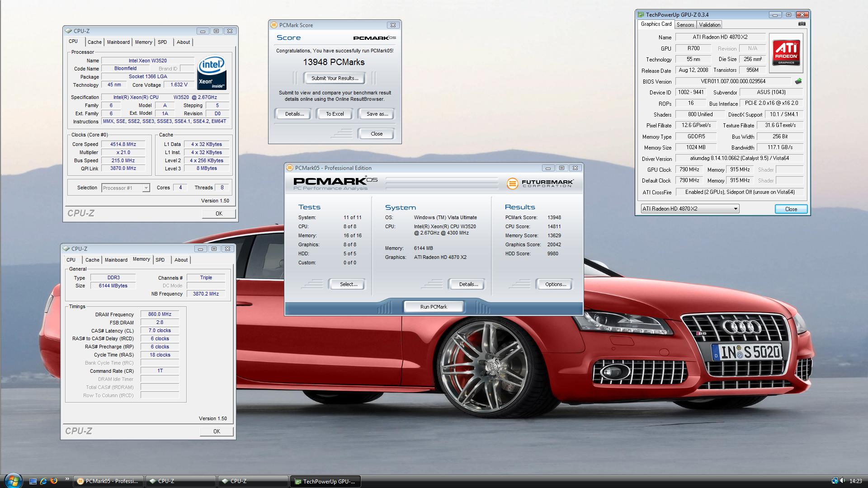Click the network icon in the system tray
This screenshot has width=868, height=488.
point(834,481)
